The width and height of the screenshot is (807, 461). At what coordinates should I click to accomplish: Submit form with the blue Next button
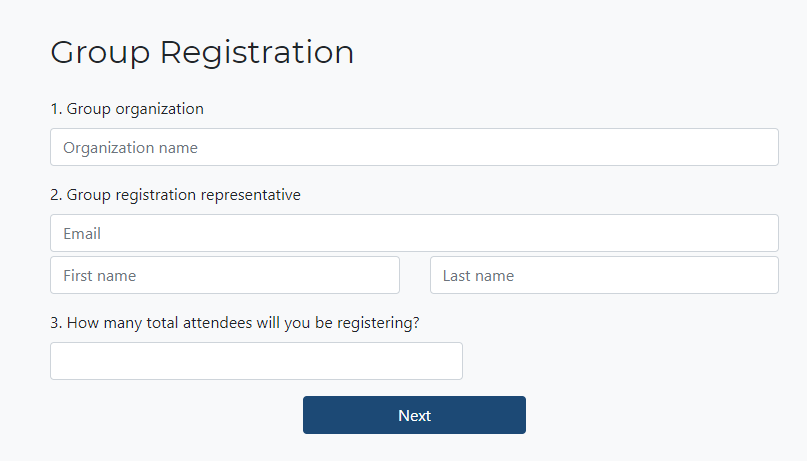click(414, 415)
